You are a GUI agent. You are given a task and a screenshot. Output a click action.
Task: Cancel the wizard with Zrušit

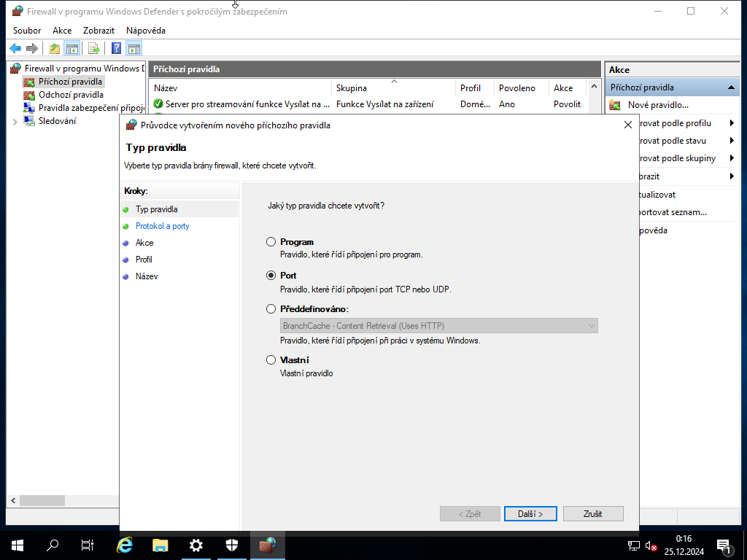592,513
